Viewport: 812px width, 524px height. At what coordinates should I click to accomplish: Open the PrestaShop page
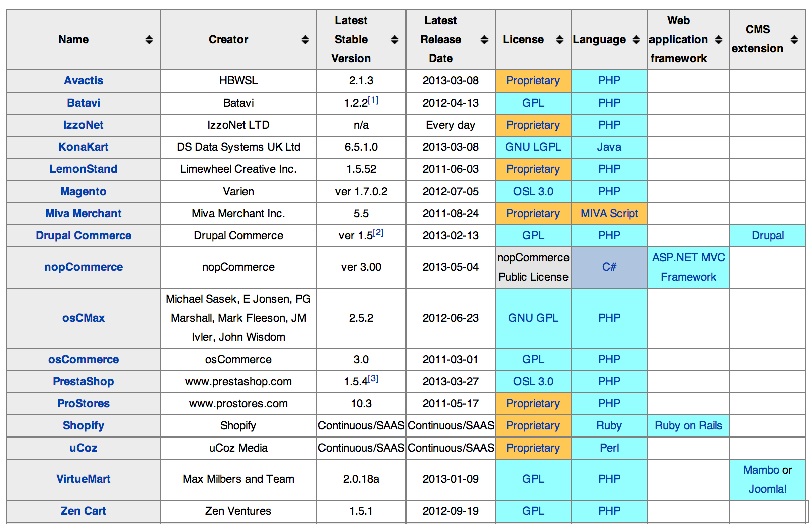point(84,381)
